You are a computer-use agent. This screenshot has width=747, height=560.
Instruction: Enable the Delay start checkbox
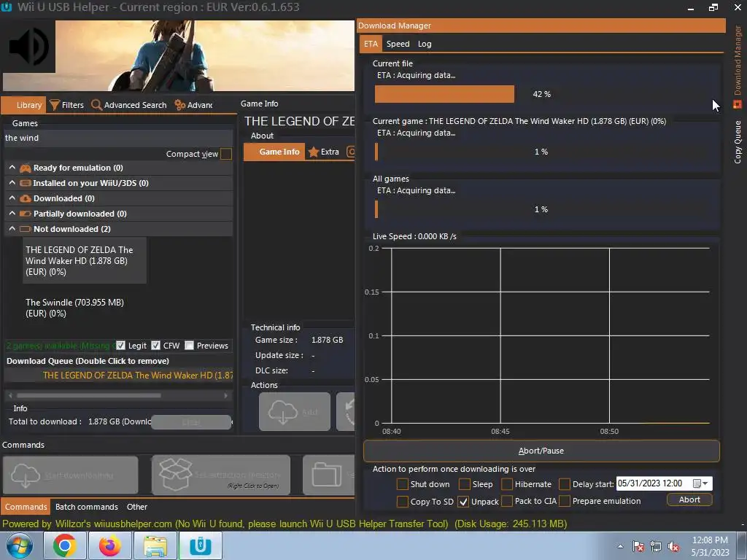coord(565,484)
